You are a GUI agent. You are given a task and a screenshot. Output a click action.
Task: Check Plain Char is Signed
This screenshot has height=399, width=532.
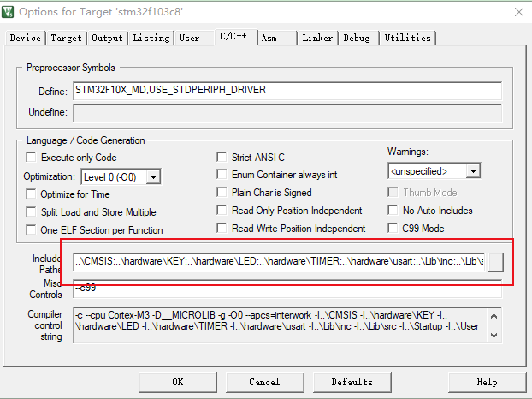point(222,193)
